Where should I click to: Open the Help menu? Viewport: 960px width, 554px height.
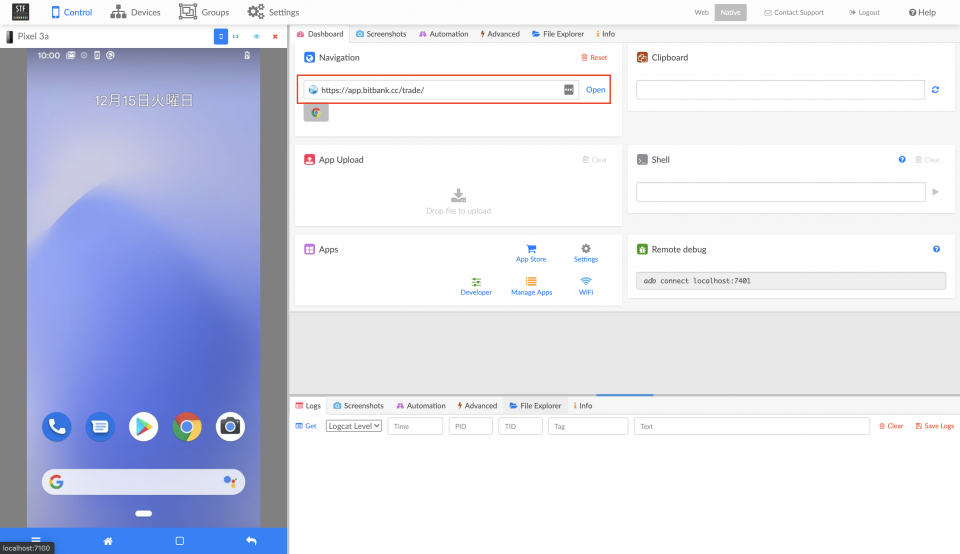(x=922, y=12)
